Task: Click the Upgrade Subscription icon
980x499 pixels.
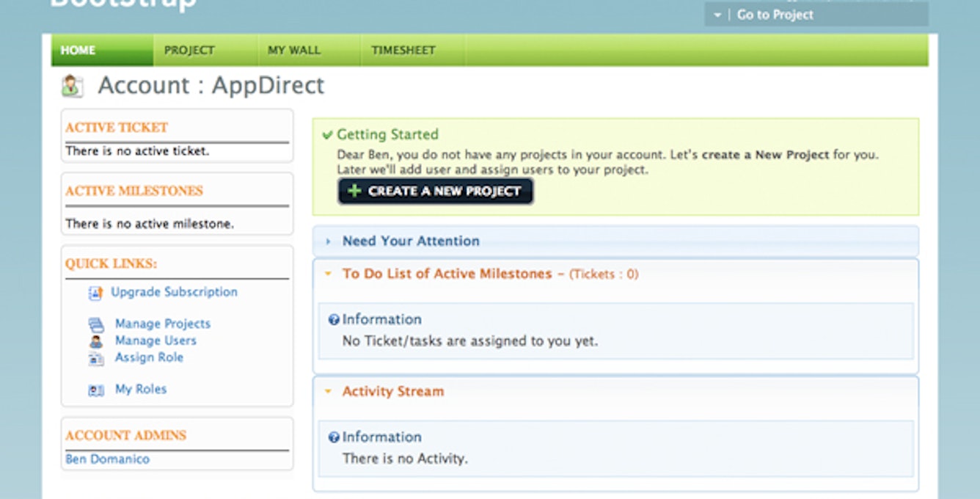Action: tap(95, 294)
